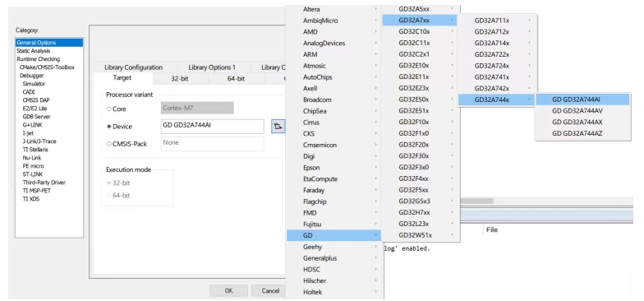644x301 pixels.
Task: Open the GD32A711x series submenu
Action: (496, 20)
